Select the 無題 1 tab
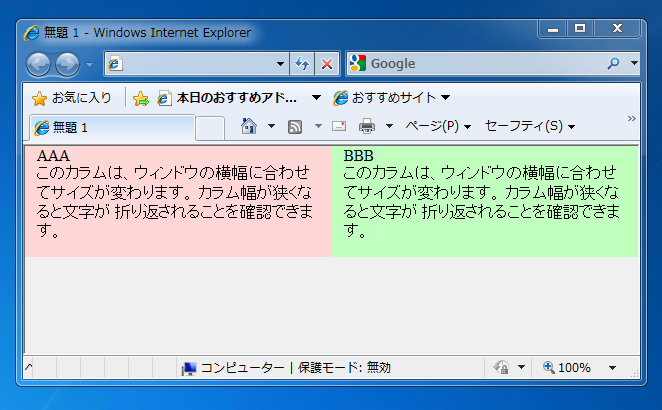662x410 pixels. point(112,127)
